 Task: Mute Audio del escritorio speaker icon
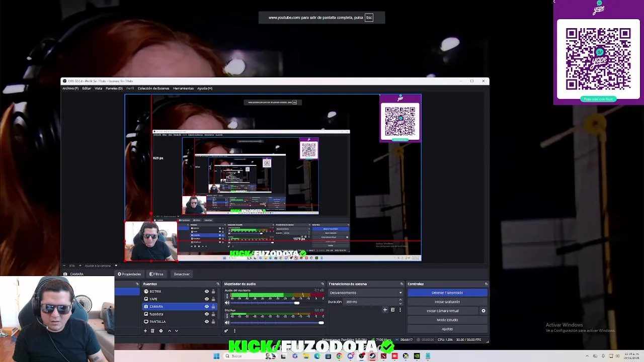pos(227,303)
